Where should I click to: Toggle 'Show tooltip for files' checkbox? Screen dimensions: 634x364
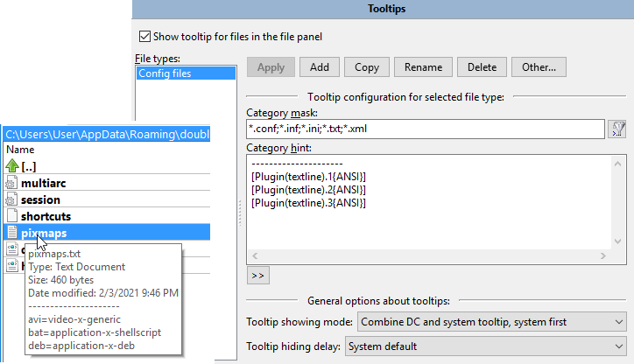point(145,37)
